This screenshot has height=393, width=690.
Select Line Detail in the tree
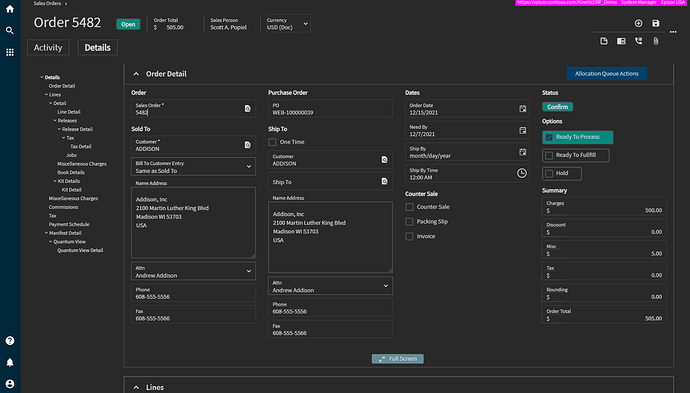point(69,112)
